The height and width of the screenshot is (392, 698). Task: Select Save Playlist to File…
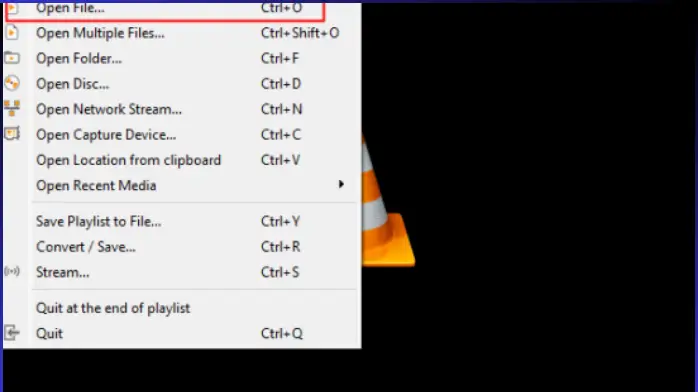click(x=182, y=221)
